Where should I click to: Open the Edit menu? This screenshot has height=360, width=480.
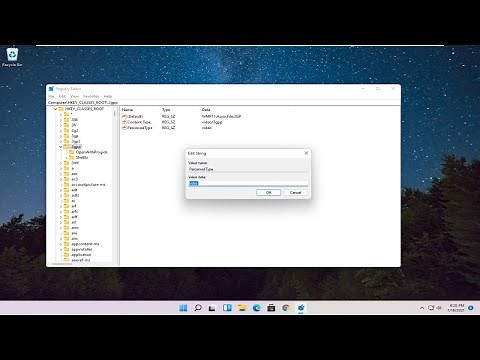click(62, 96)
